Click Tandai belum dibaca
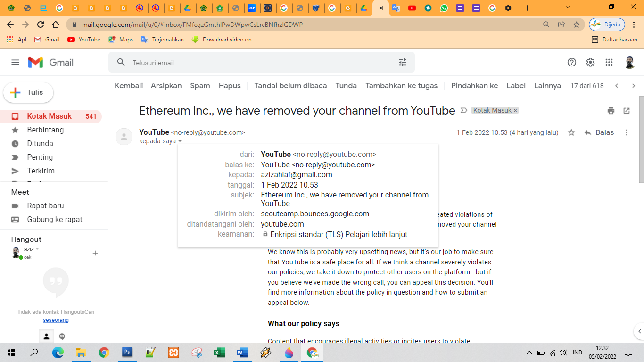This screenshot has width=644, height=362. tap(290, 86)
